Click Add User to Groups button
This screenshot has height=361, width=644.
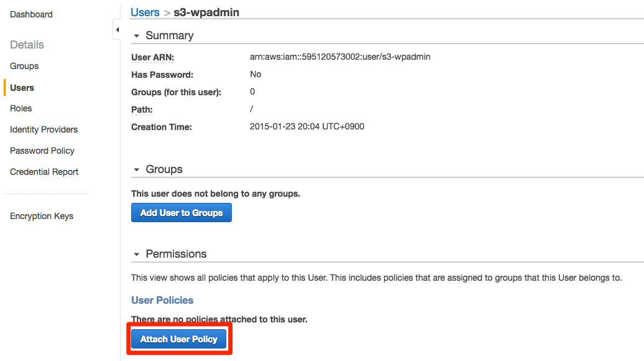click(x=182, y=213)
